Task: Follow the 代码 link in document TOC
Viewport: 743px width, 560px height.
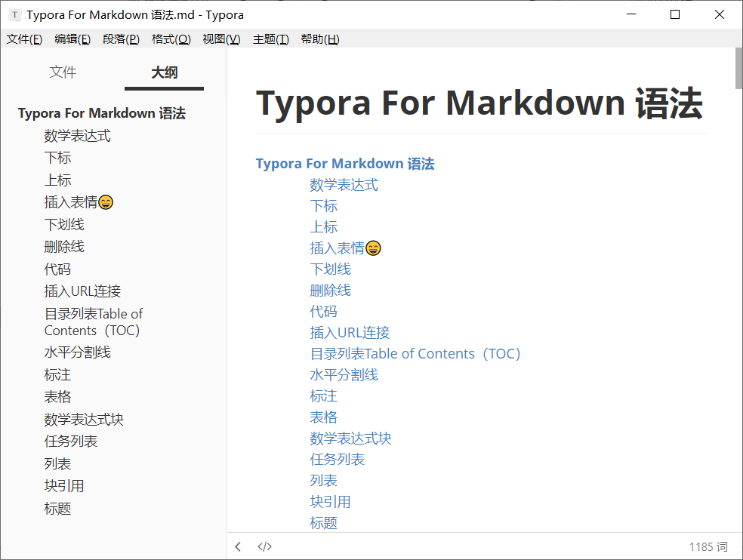Action: (324, 311)
